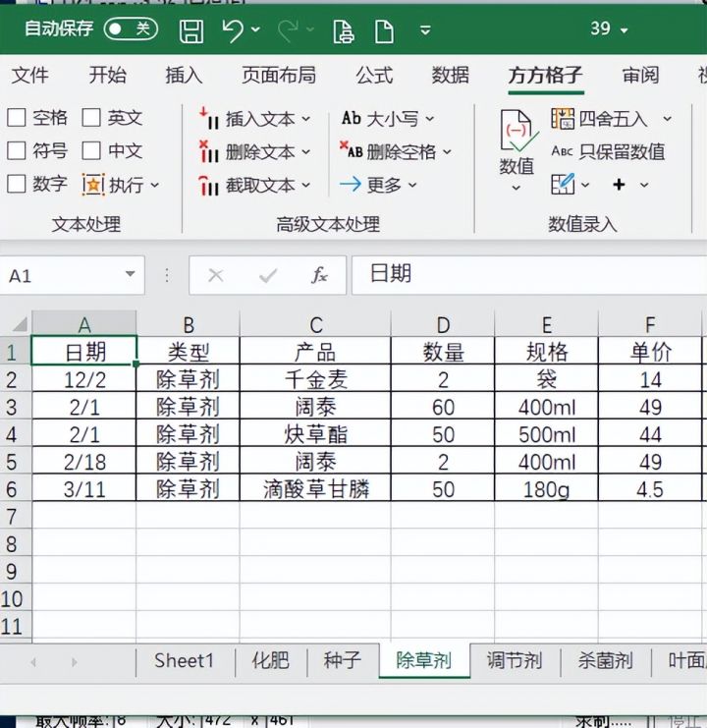Viewport: 707px width, 728px height.
Task: Click cell containing 炔草酯
Action: [x=315, y=434]
